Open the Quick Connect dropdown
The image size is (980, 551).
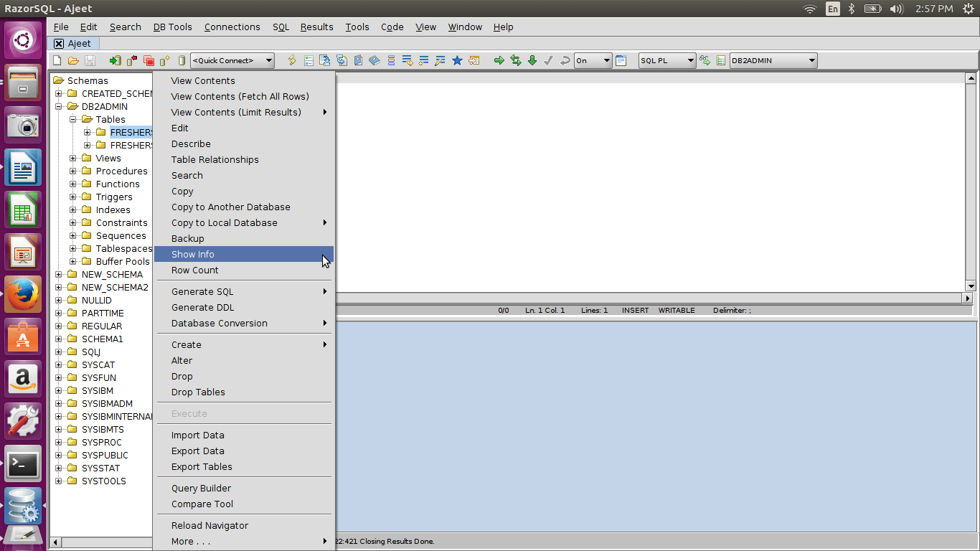pos(232,61)
